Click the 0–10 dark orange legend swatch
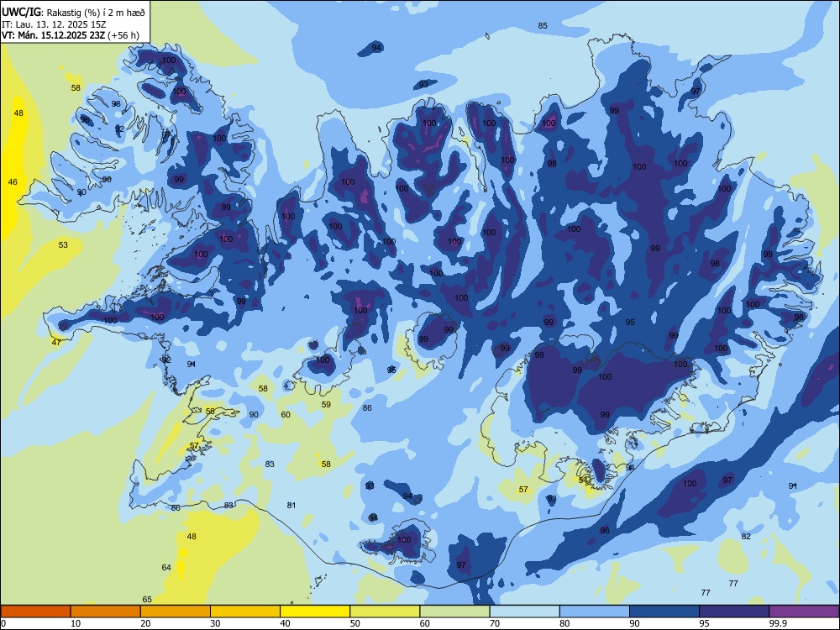The height and width of the screenshot is (630, 840). [35, 612]
